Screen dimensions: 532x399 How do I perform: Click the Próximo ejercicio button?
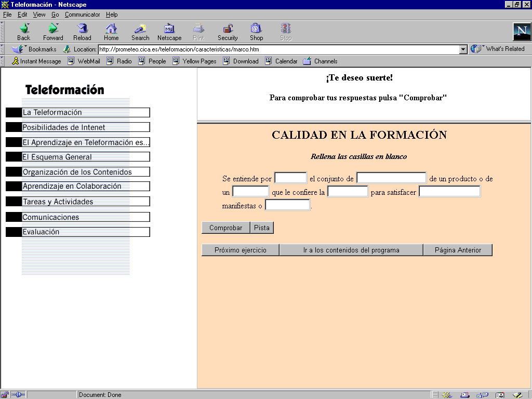coord(241,250)
